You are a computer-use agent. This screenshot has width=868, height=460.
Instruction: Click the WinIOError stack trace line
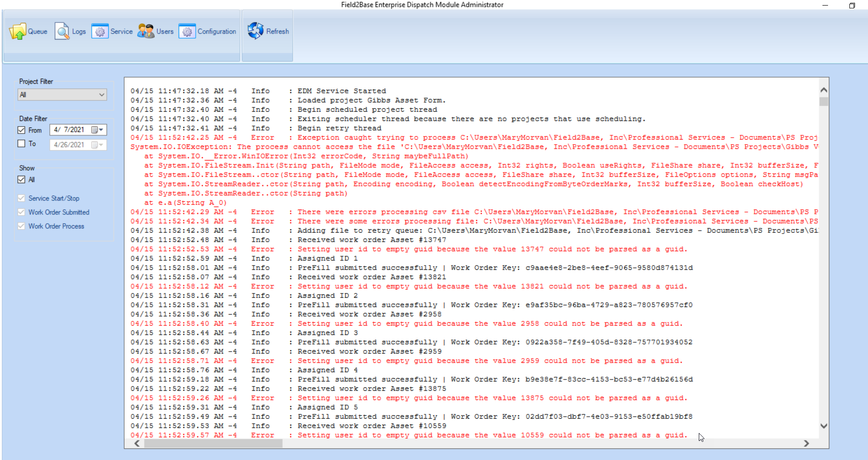pyautogui.click(x=306, y=156)
